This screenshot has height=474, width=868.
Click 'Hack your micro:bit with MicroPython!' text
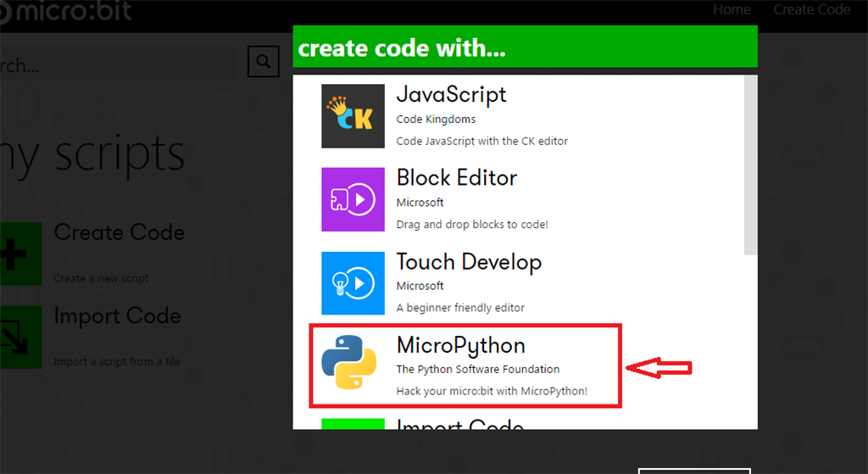pos(492,391)
